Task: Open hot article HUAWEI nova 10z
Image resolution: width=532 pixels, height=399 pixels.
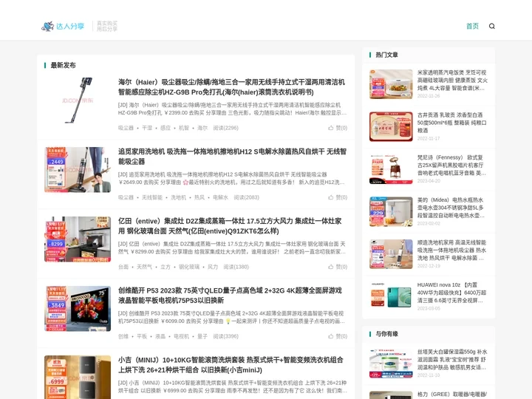Action: tap(451, 293)
